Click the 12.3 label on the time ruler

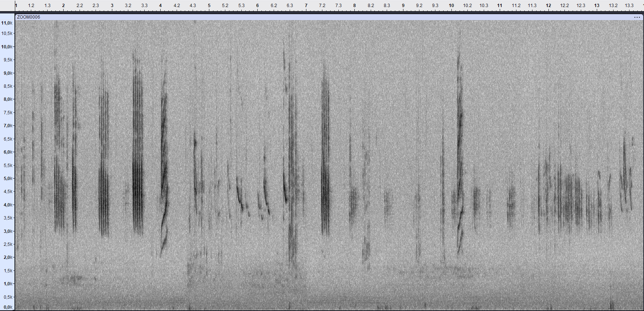pos(581,6)
